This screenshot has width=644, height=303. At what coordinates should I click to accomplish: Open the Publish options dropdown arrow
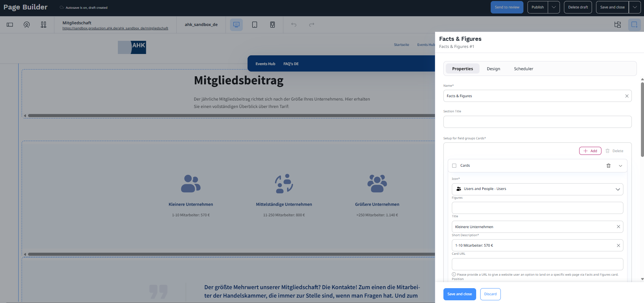pos(554,7)
